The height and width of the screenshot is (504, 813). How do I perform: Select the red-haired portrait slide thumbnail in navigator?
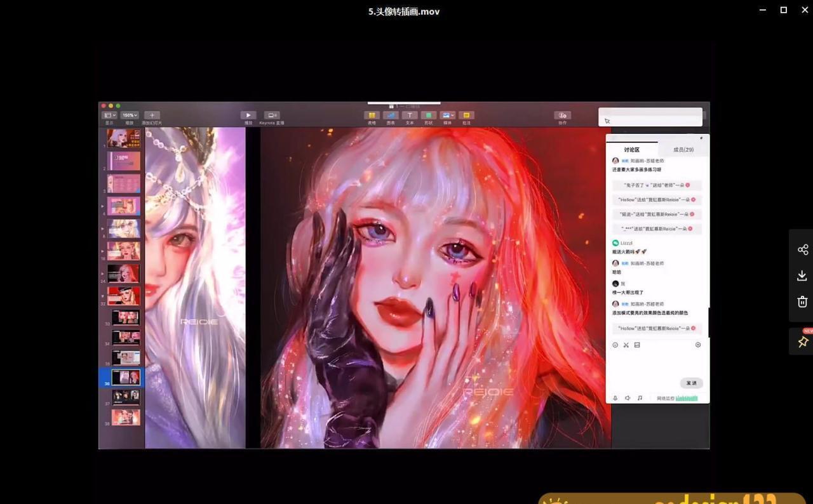pos(123,273)
